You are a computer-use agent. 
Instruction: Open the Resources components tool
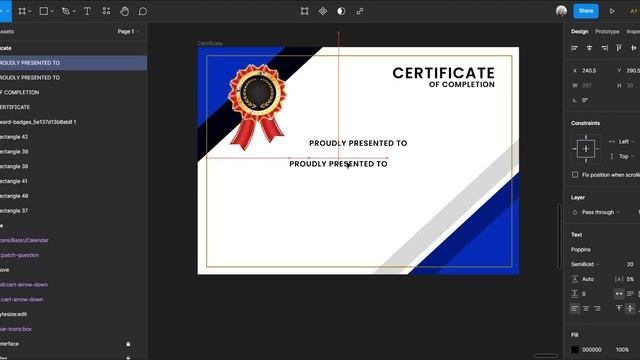click(106, 11)
